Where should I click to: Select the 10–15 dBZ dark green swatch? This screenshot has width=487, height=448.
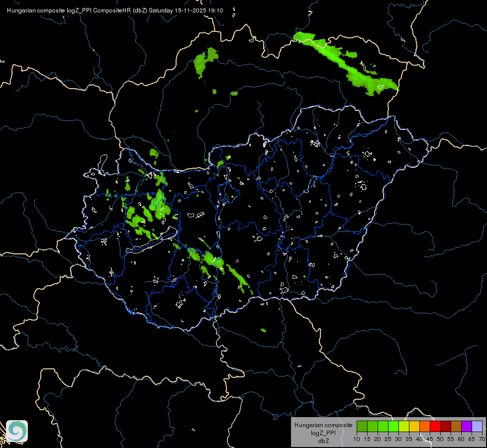pos(362,426)
